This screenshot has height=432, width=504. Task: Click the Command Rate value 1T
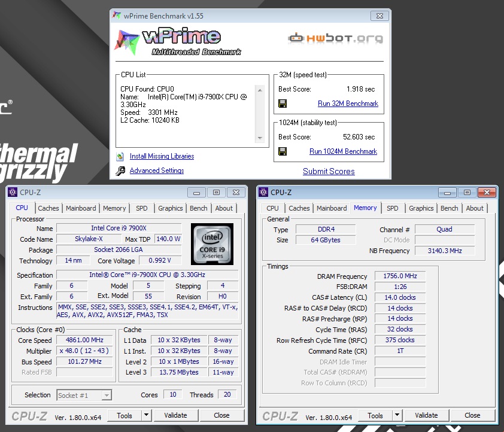400,351
